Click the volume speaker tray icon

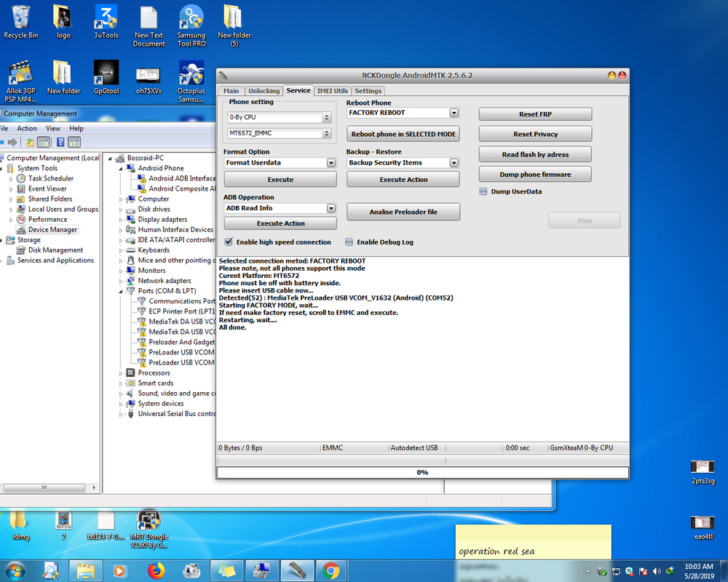[657, 571]
